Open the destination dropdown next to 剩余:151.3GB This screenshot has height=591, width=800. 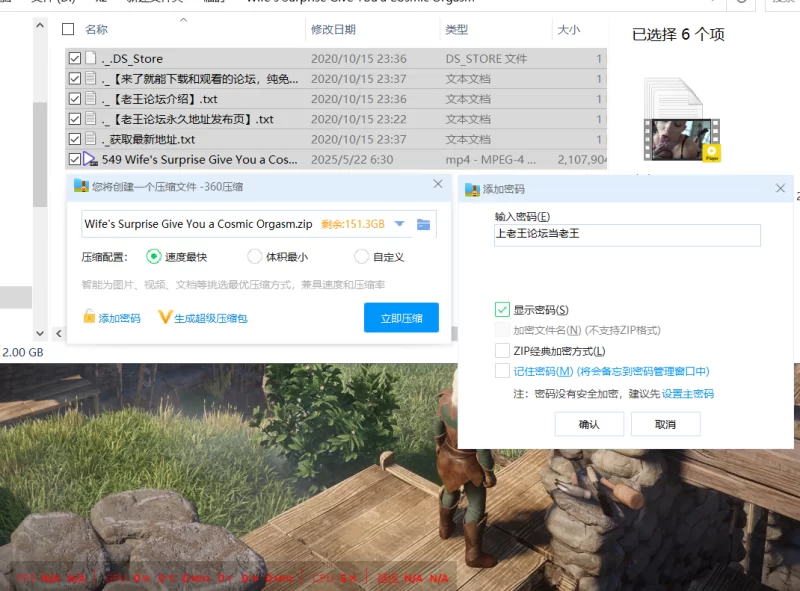[x=400, y=224]
